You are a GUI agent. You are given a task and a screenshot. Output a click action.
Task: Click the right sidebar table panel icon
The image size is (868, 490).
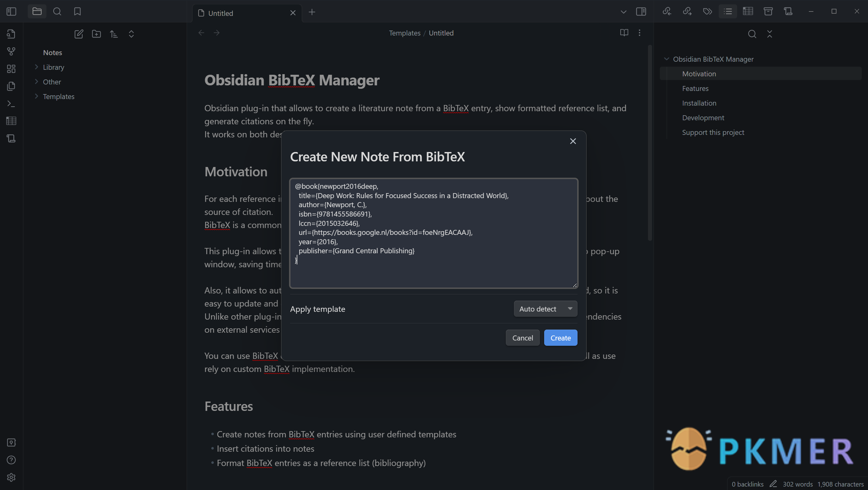click(748, 12)
